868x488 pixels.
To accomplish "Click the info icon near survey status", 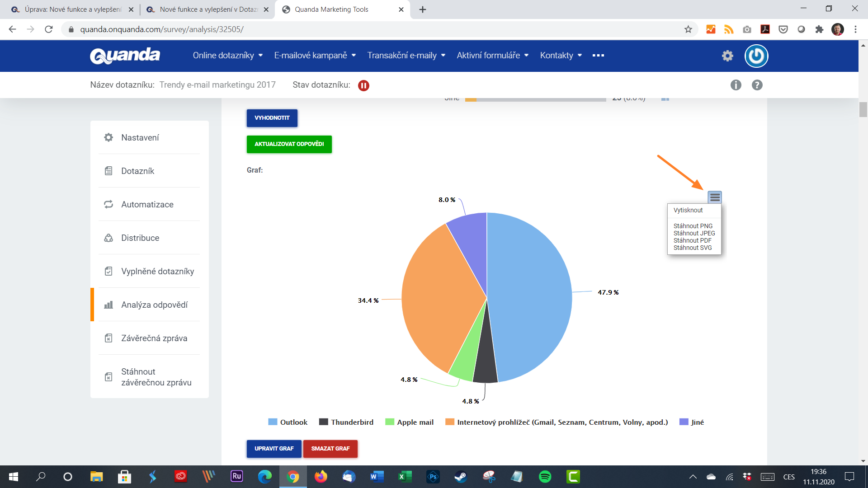I will (x=736, y=85).
